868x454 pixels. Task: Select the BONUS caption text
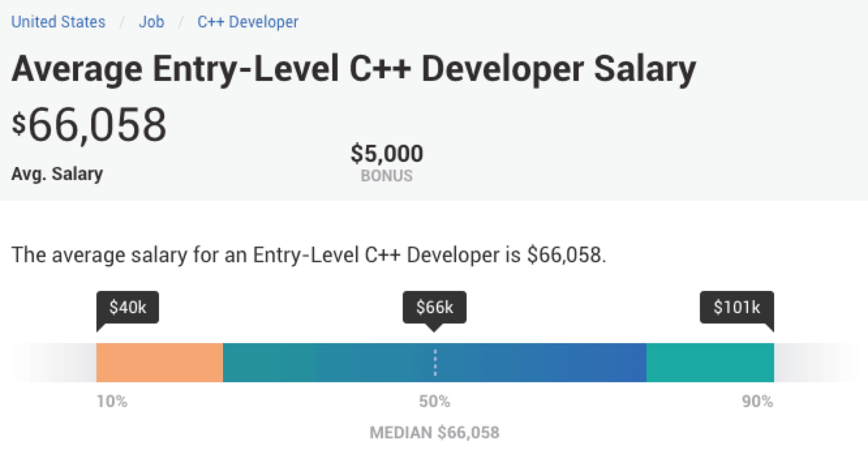click(x=386, y=175)
